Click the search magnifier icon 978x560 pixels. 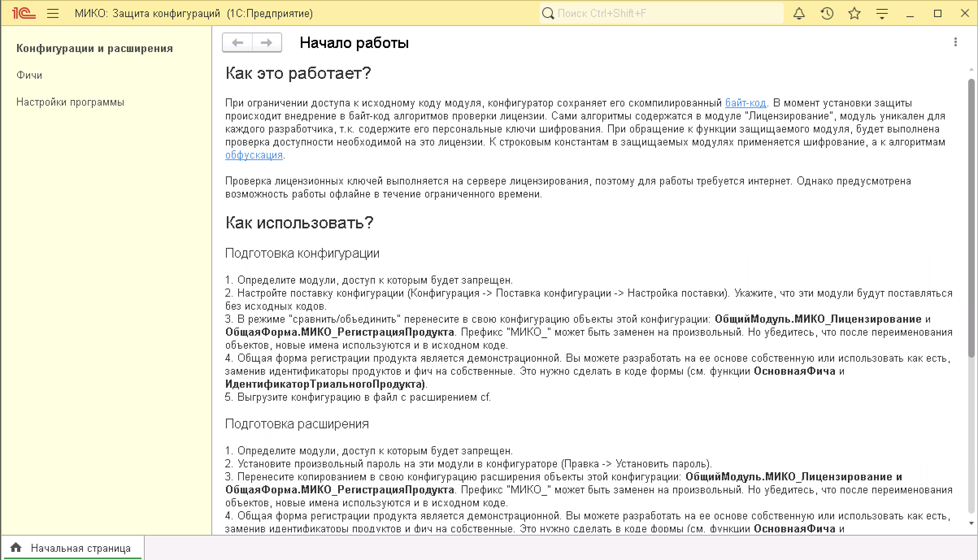[548, 13]
